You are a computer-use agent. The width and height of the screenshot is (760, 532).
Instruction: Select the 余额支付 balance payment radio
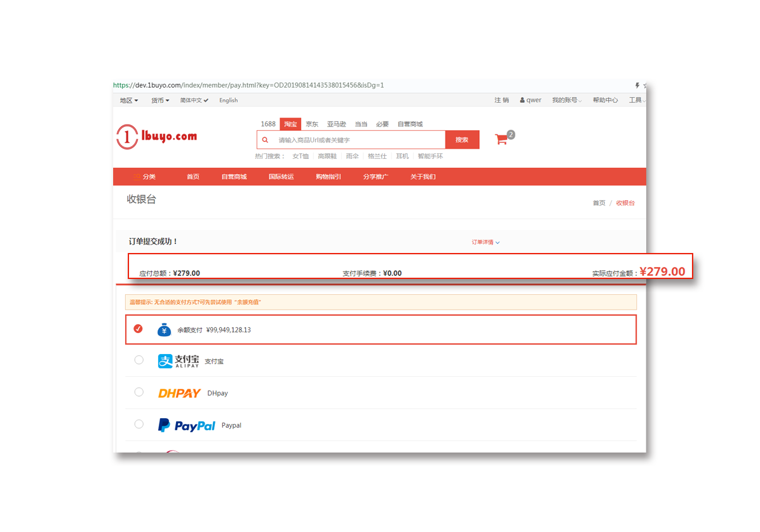(139, 329)
